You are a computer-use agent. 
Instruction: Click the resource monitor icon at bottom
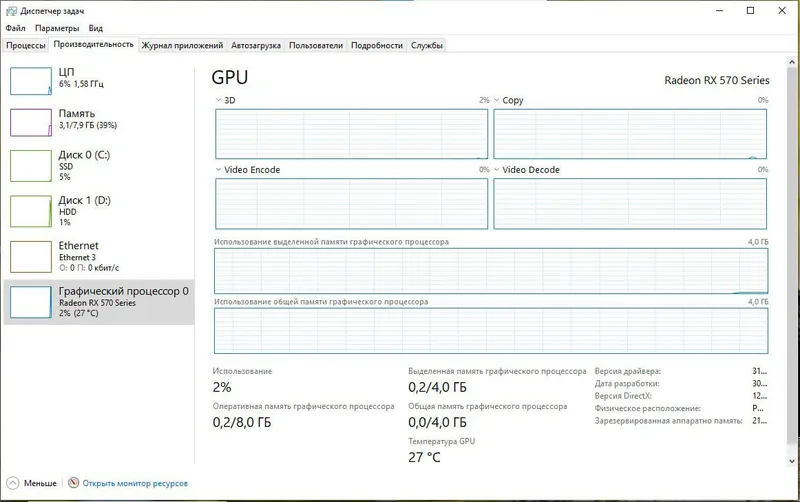(73, 483)
